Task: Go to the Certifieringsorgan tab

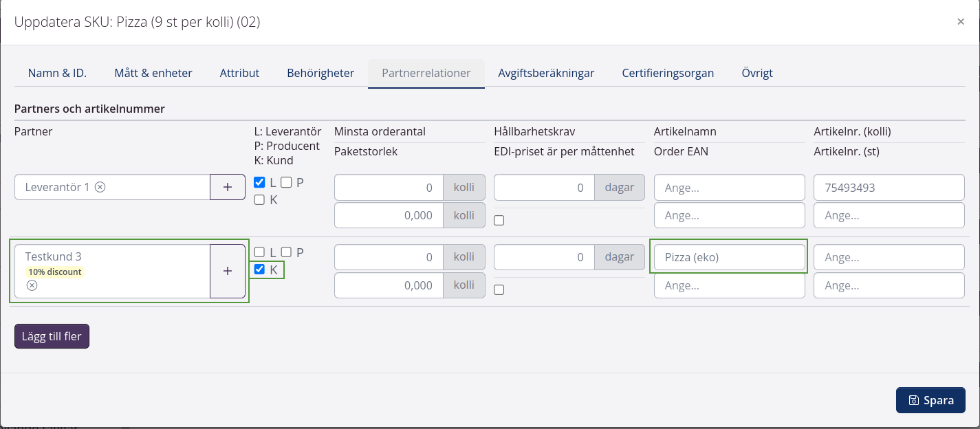Action: 668,73
